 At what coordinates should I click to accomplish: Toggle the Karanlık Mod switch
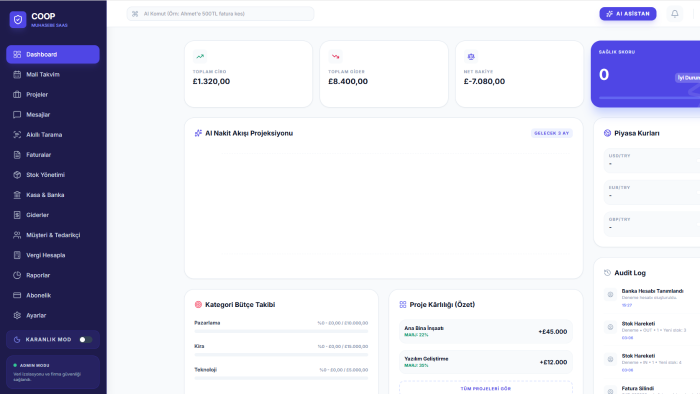(x=86, y=340)
